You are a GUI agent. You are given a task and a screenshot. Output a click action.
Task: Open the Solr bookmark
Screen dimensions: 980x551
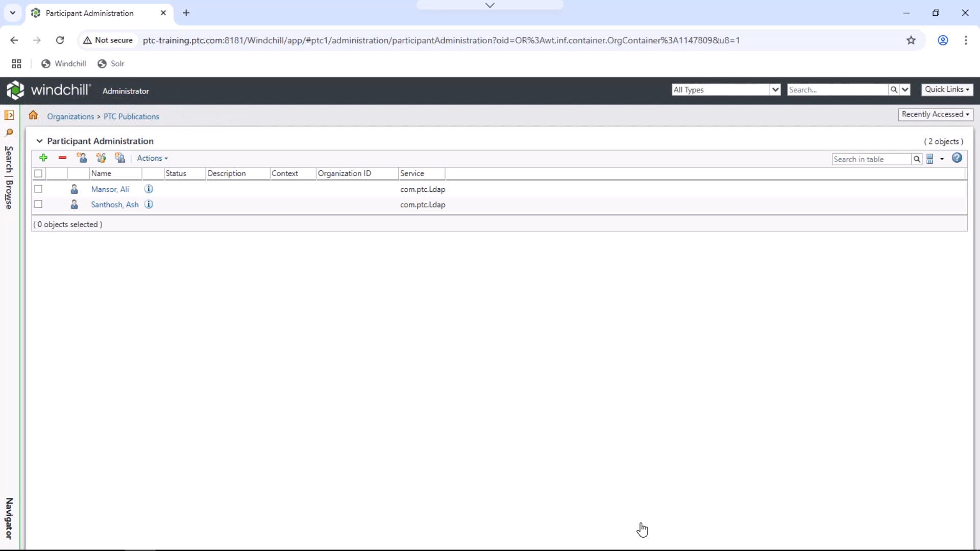click(x=111, y=64)
